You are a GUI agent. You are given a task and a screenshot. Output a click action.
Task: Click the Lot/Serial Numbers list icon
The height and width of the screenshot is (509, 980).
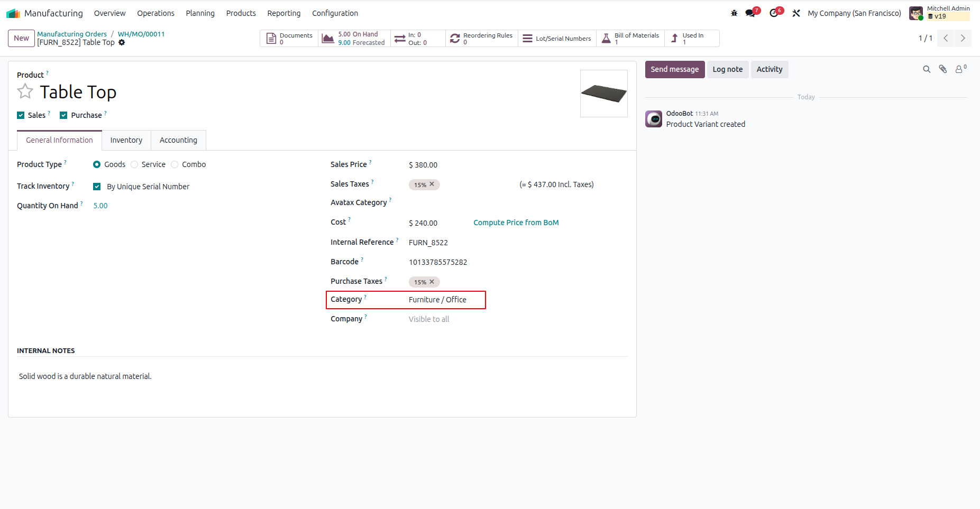[x=527, y=39]
